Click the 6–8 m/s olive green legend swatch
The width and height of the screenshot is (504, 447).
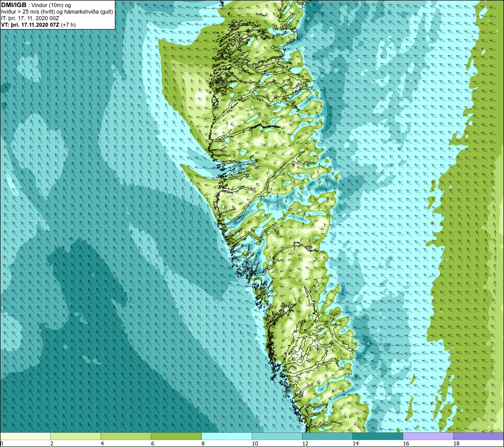point(176,436)
